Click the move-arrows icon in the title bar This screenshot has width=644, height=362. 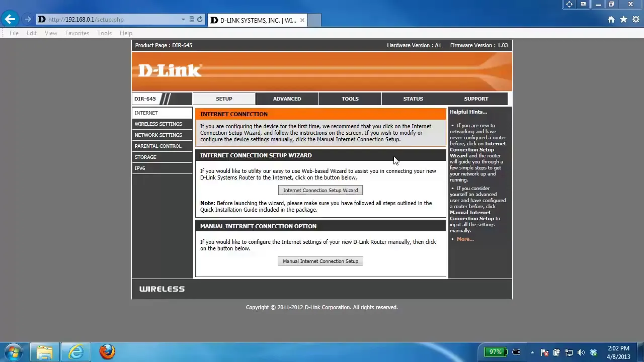569,4
